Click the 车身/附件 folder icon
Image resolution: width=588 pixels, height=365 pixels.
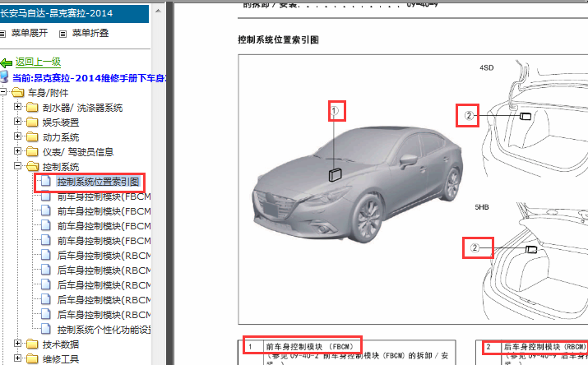point(17,92)
